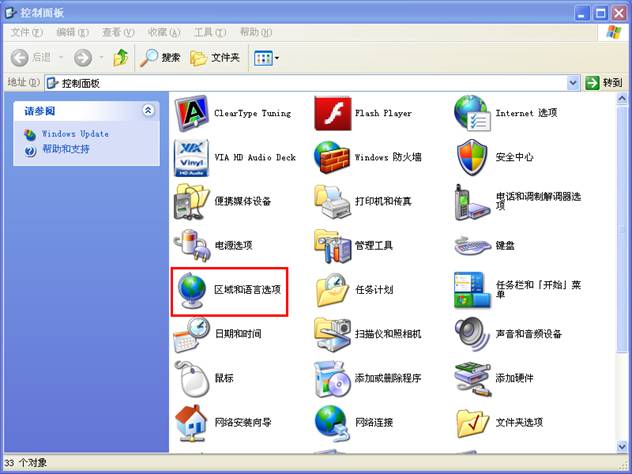Screen dimensions: 632x474
Task: Open 声音和音频设备 icon
Action: tap(471, 334)
